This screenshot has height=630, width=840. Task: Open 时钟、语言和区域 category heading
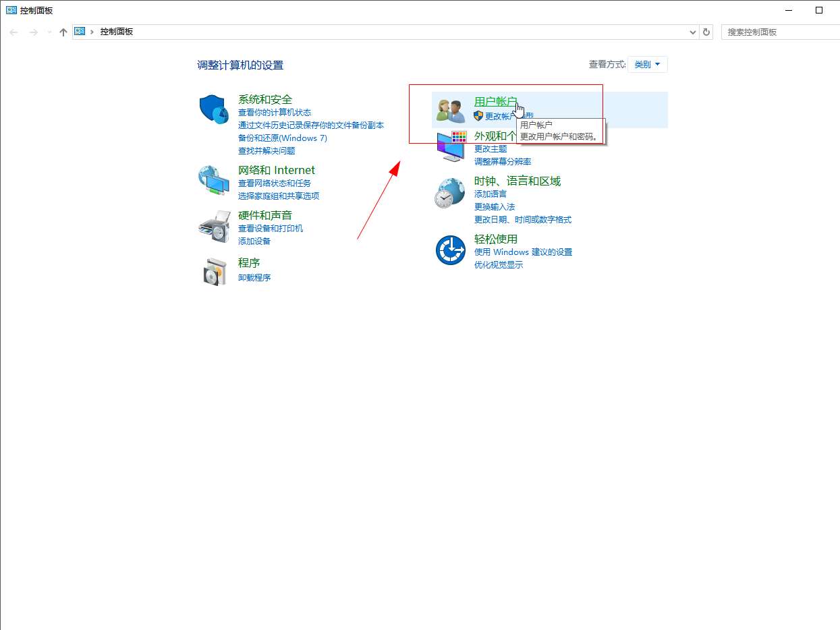[x=517, y=181]
